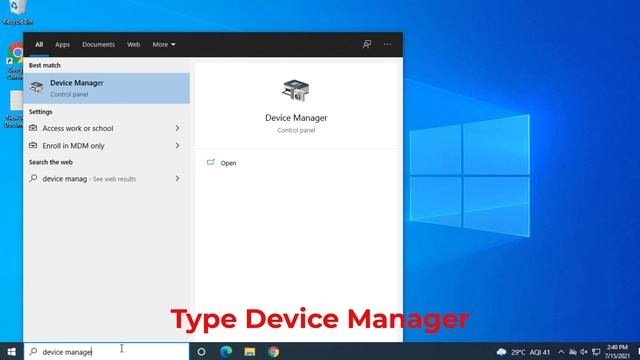Click the briefcase icon beside Enroll in MDM only
Screen dimensions: 640x360
point(33,145)
